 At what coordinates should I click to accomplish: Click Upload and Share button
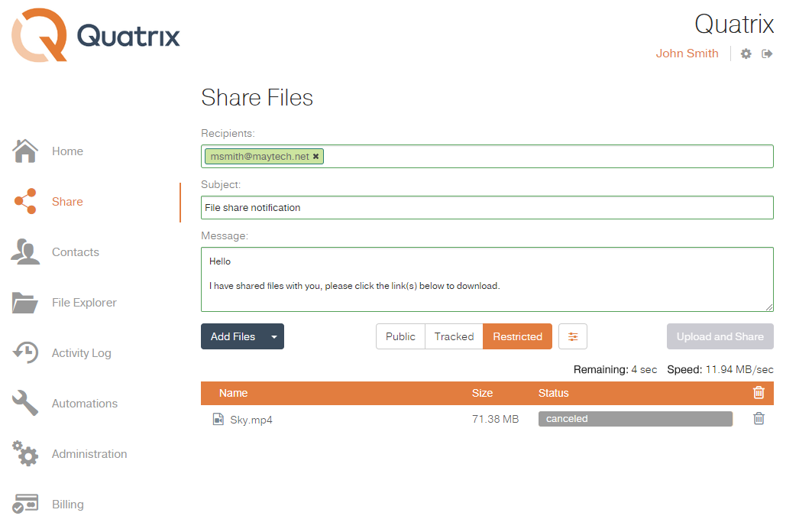720,337
